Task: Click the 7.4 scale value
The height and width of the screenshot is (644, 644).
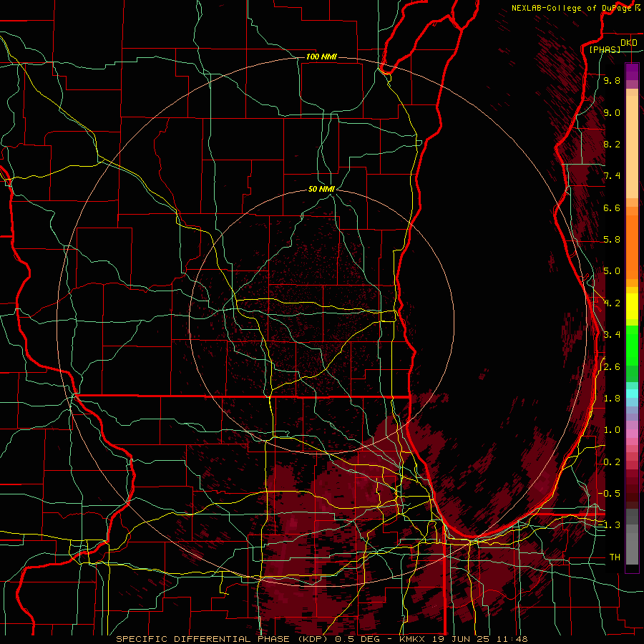Action: point(612,176)
